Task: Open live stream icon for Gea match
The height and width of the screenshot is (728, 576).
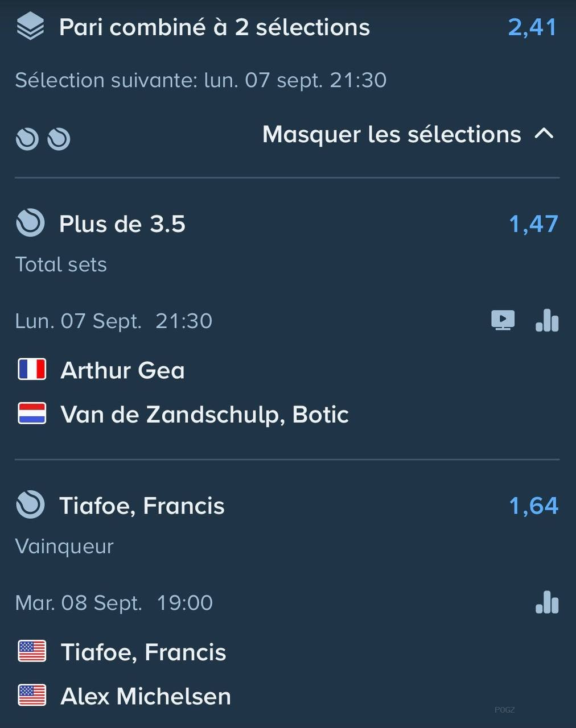Action: tap(503, 320)
